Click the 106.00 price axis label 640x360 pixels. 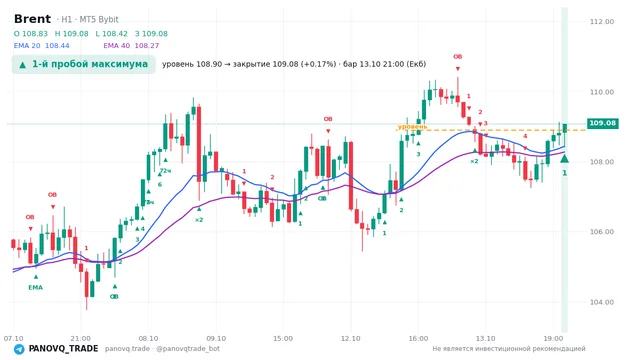602,232
